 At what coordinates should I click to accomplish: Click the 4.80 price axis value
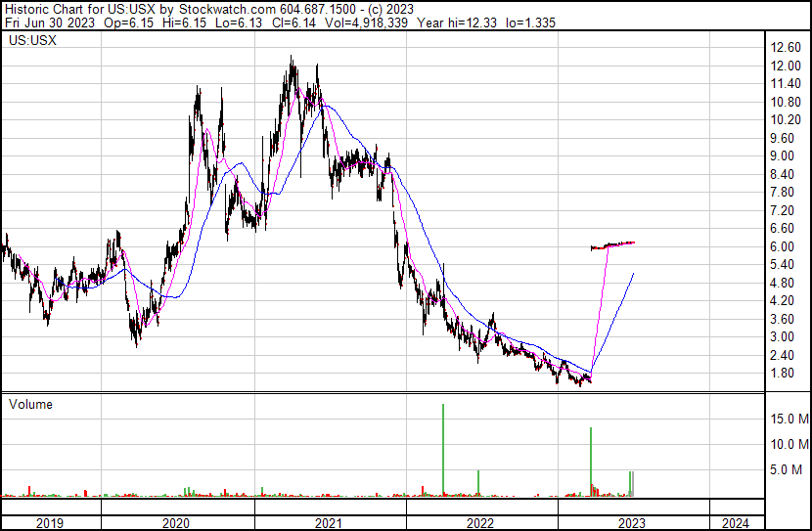(x=782, y=283)
